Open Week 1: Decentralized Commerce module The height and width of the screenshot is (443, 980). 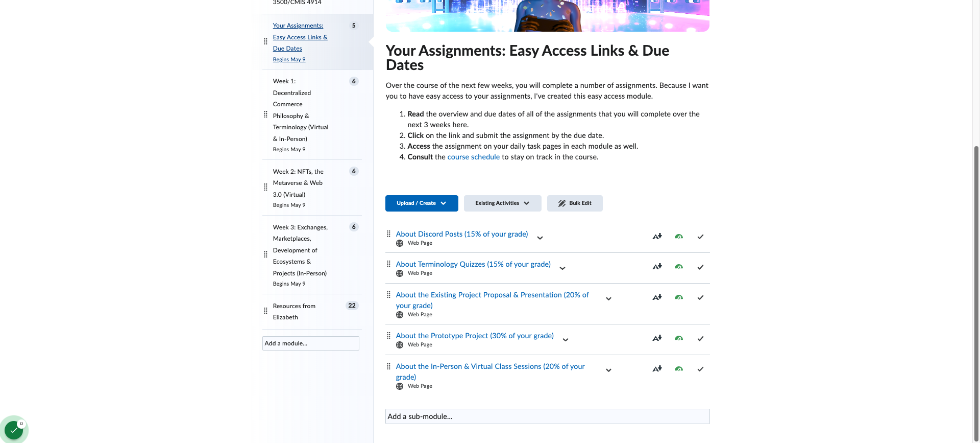tap(301, 110)
